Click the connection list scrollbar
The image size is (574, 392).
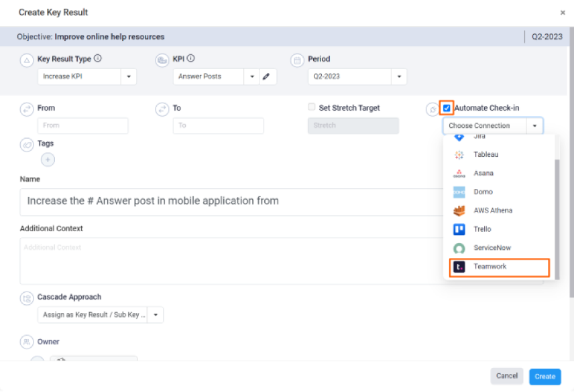[x=557, y=219]
